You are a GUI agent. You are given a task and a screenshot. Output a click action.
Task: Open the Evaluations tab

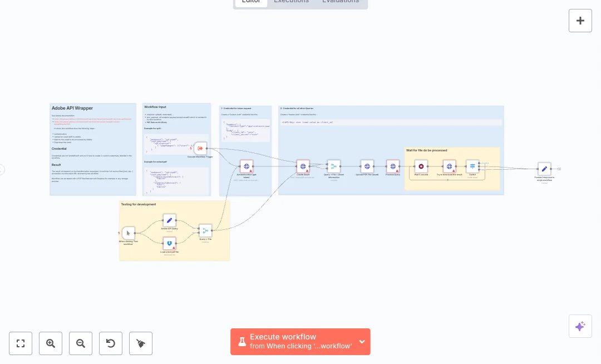[x=341, y=2]
